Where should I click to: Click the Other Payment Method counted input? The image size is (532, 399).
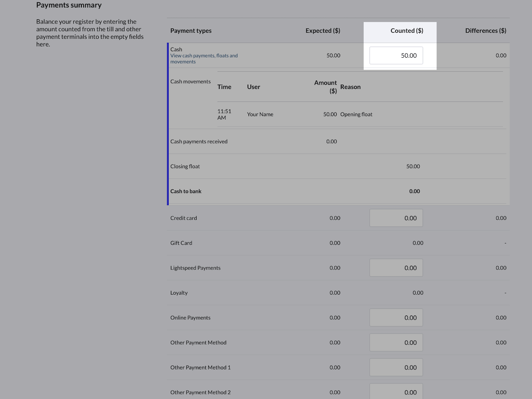(396, 342)
